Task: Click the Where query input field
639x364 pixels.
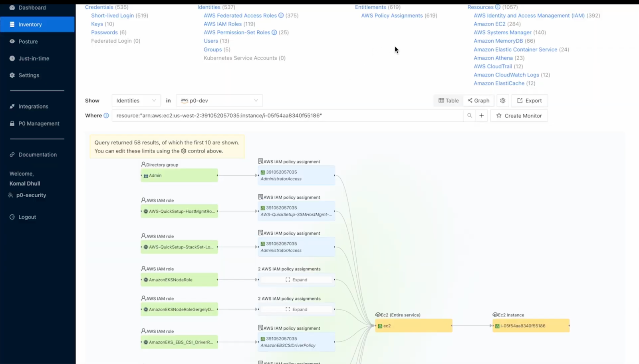Action: [288, 116]
